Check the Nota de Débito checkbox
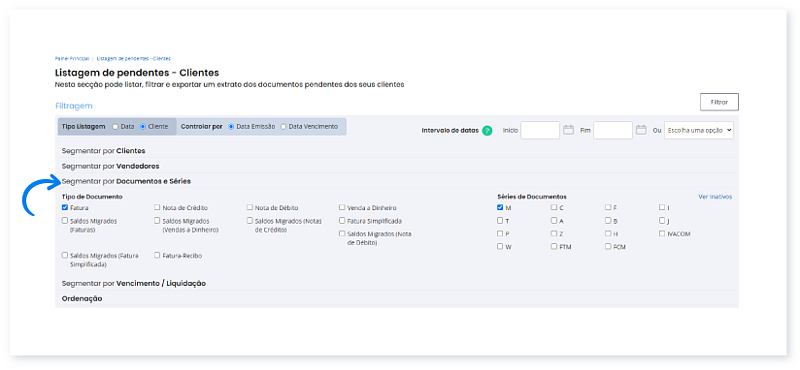 click(x=249, y=208)
